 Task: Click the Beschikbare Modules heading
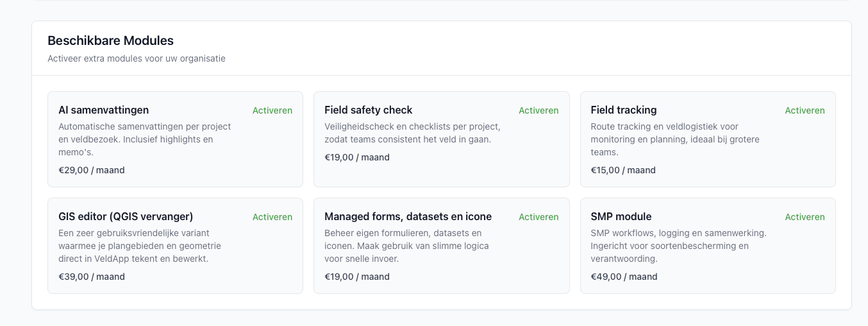110,40
